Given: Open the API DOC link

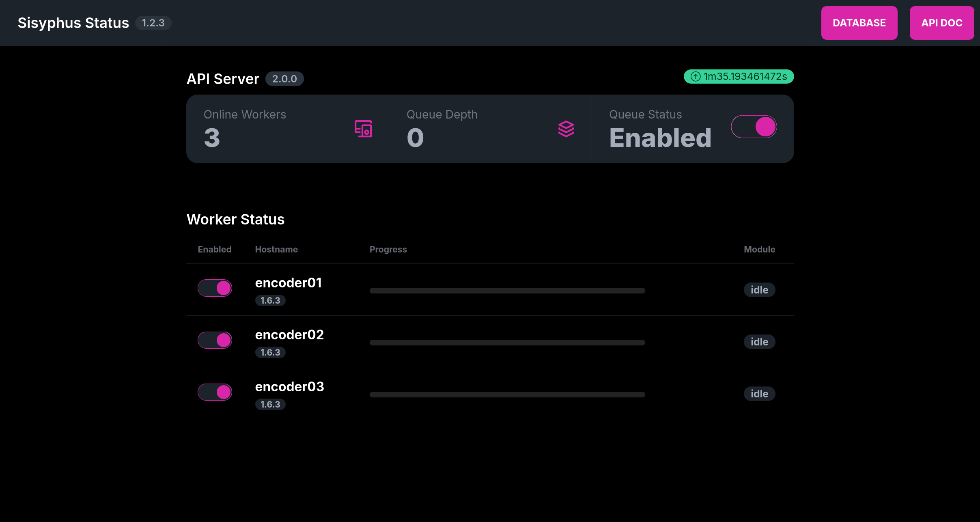Looking at the screenshot, I should click(x=941, y=23).
